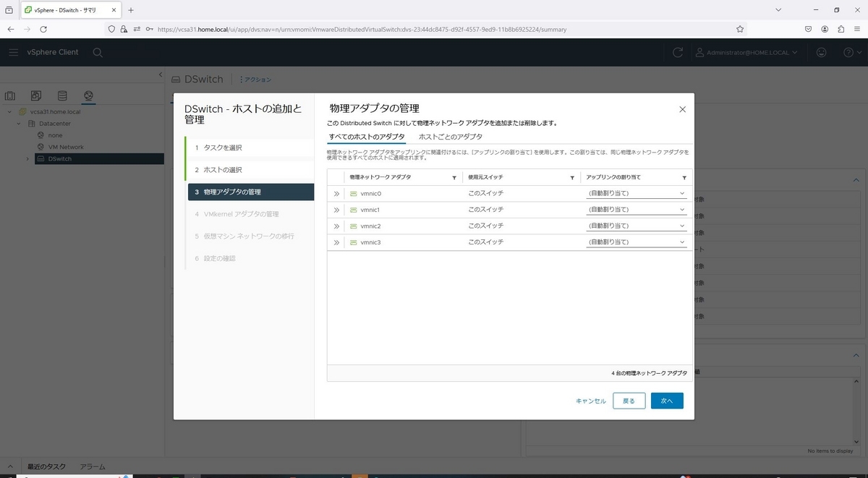The image size is (868, 478).
Task: Click the browser back arrow
Action: tap(11, 29)
